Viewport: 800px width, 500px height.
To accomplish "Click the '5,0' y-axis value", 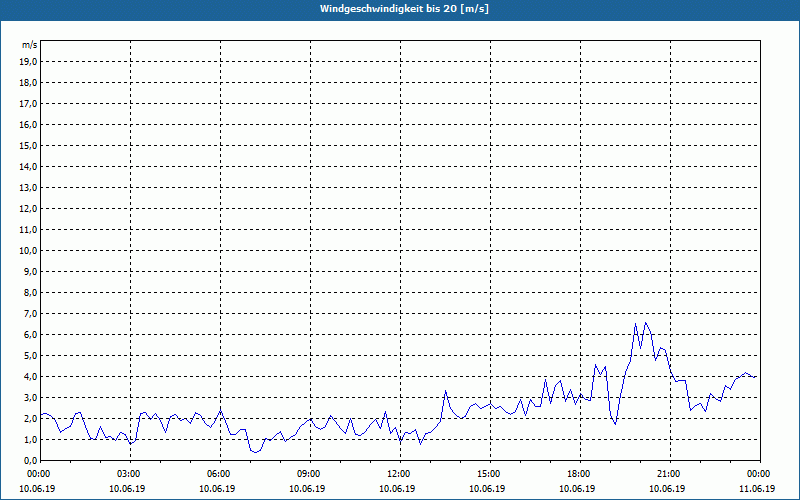I will click(30, 356).
